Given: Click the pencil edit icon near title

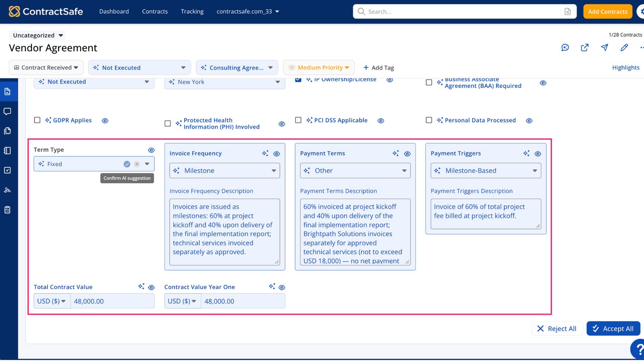Looking at the screenshot, I should (x=624, y=47).
